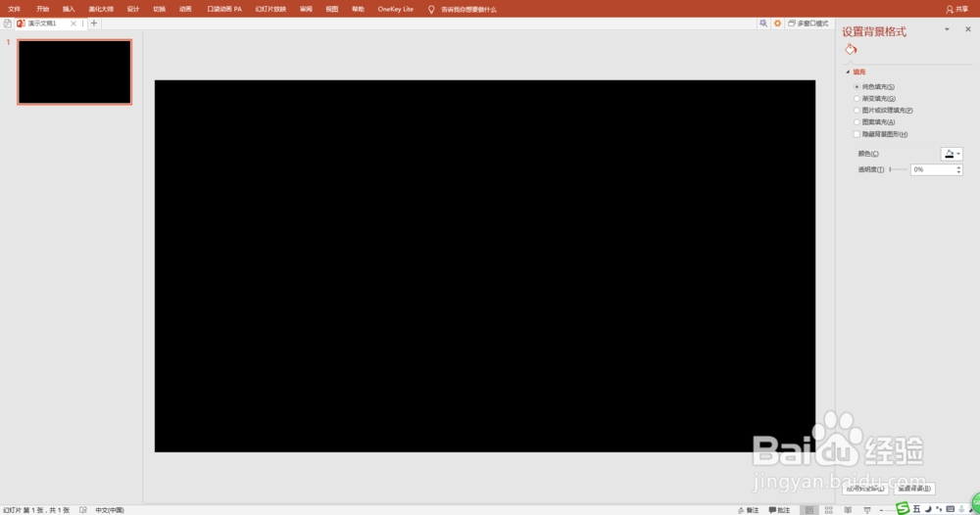This screenshot has width=980, height=515.
Task: Open the OneKey Lite tab
Action: point(396,10)
